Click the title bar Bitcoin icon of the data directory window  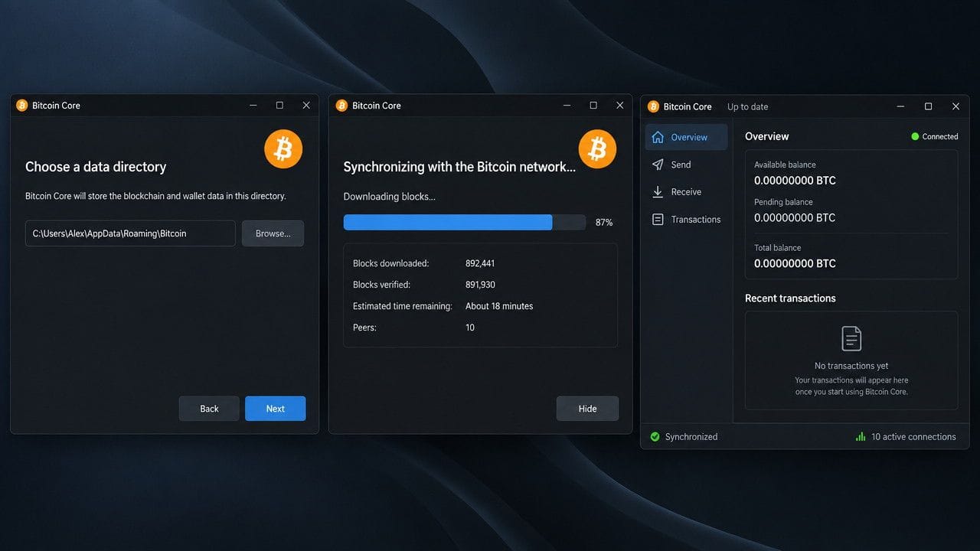click(21, 106)
